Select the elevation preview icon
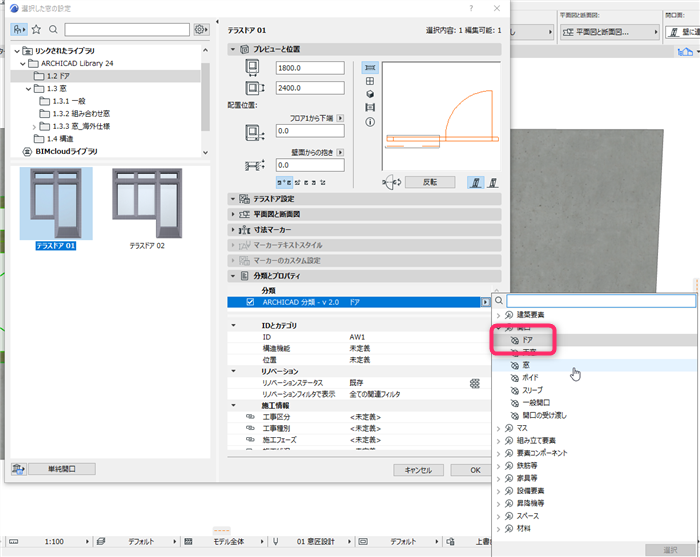 (370, 108)
